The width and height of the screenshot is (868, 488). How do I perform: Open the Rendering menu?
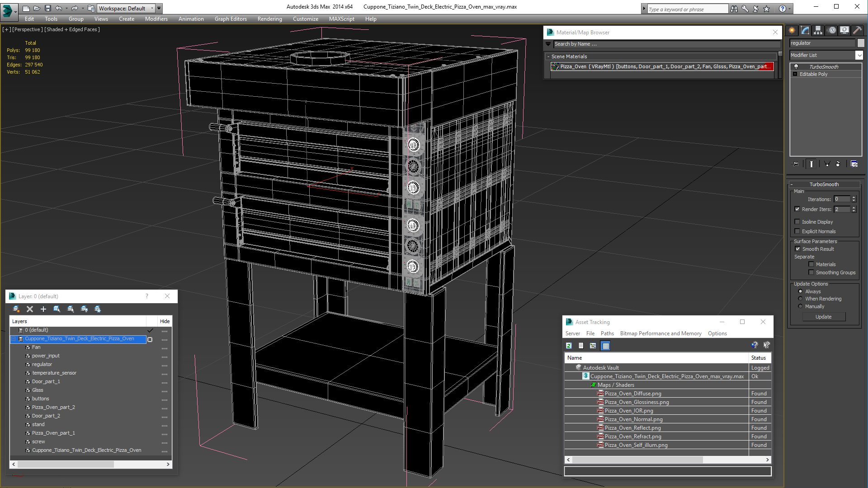[269, 19]
